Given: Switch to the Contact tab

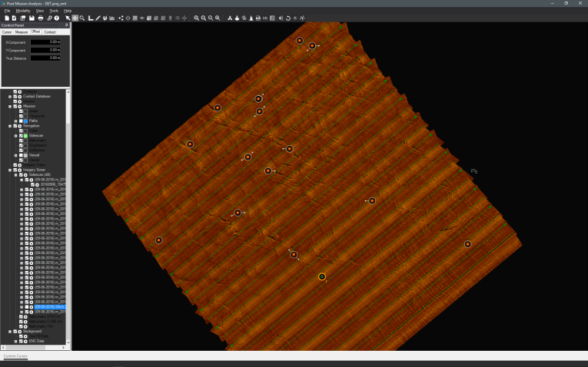Looking at the screenshot, I should 49,32.
